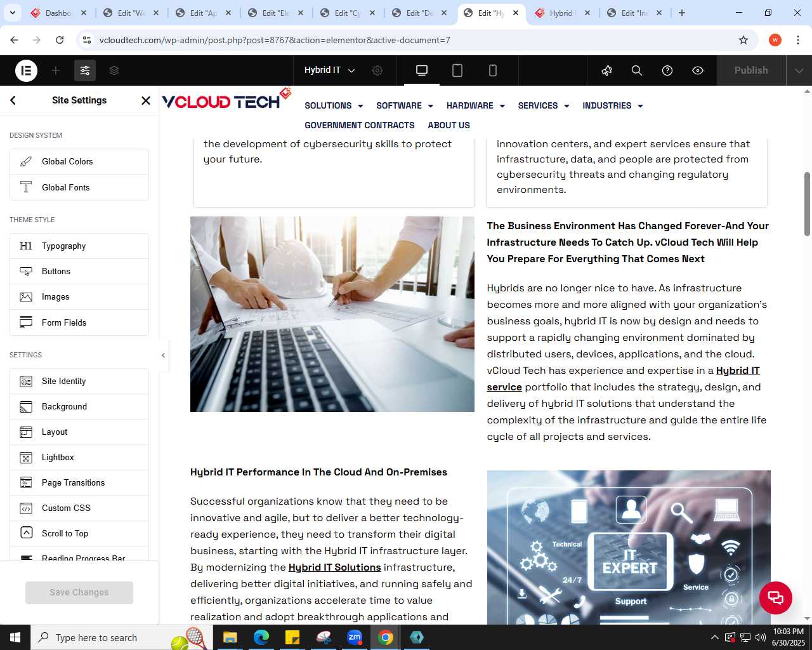
Task: Open Site Identity settings
Action: coord(79,381)
